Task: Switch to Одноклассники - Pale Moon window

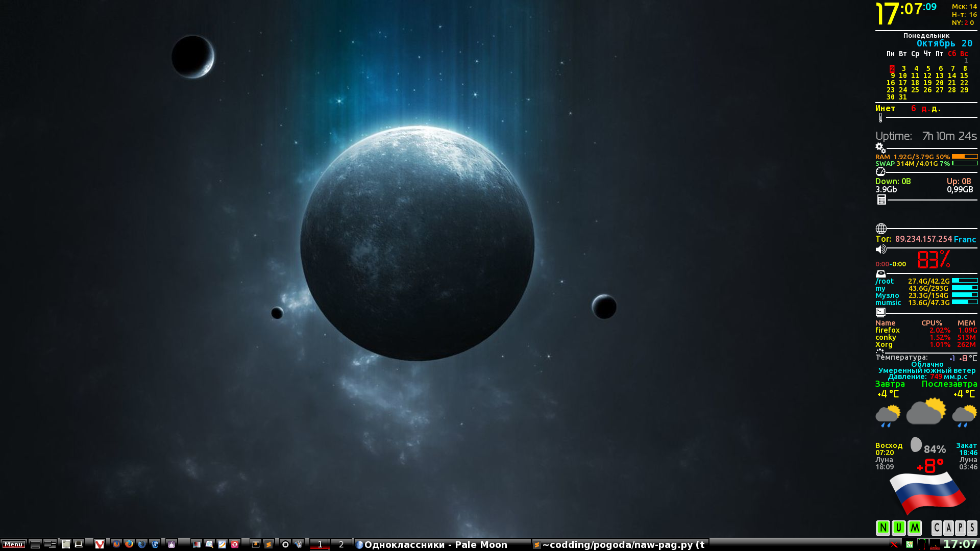Action: 439,544
